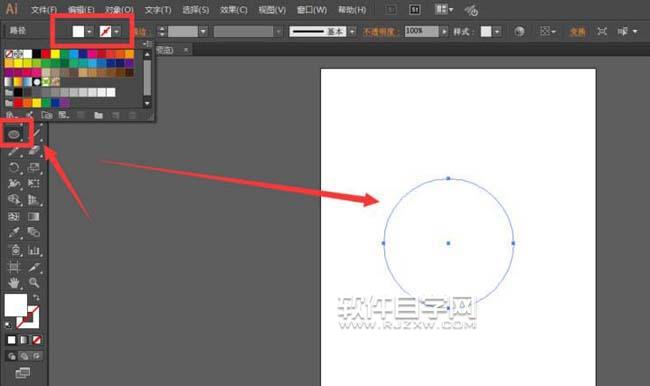Choose the Zoom magnifier tool

pyautogui.click(x=34, y=283)
